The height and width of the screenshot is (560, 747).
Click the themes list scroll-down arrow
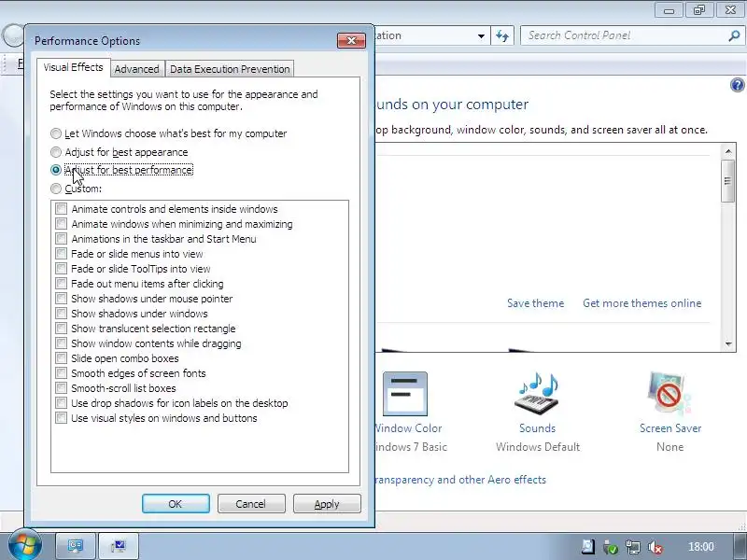(x=728, y=343)
